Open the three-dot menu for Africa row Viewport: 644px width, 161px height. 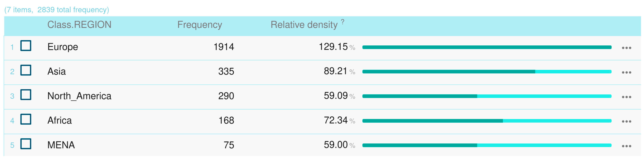pos(626,122)
